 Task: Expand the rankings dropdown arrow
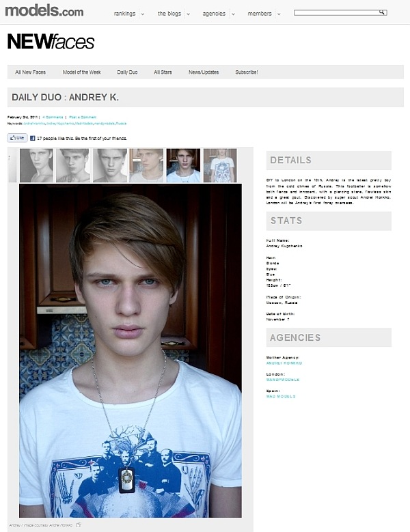click(x=143, y=14)
